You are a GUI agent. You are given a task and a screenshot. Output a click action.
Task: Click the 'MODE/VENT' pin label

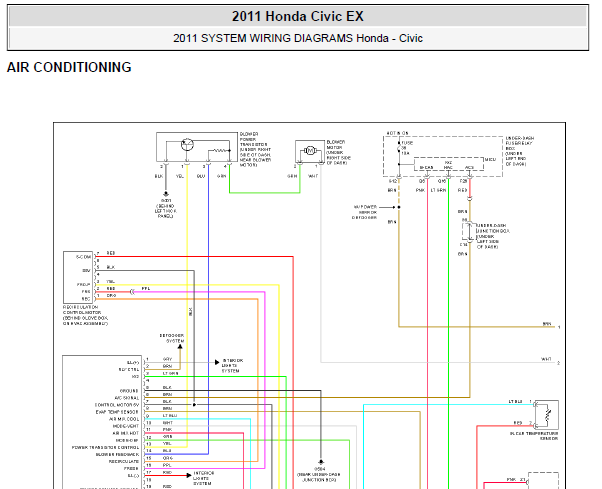pyautogui.click(x=126, y=426)
